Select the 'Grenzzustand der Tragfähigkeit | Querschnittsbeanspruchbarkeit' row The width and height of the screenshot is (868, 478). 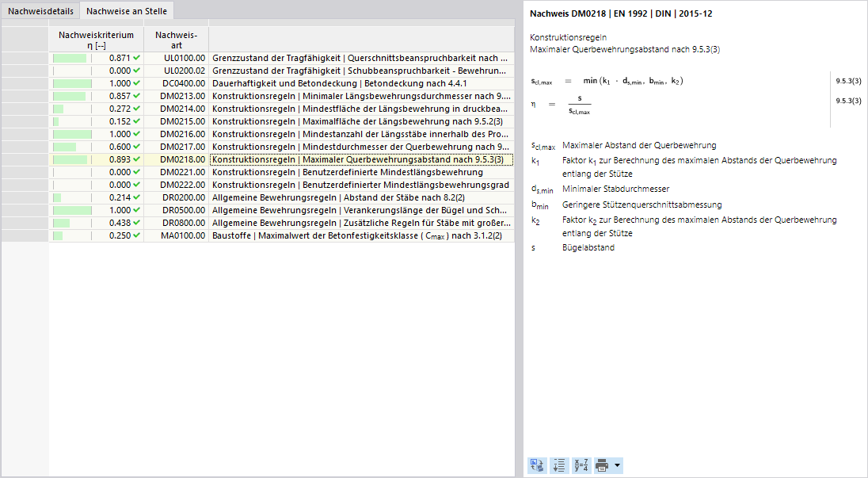coord(360,58)
